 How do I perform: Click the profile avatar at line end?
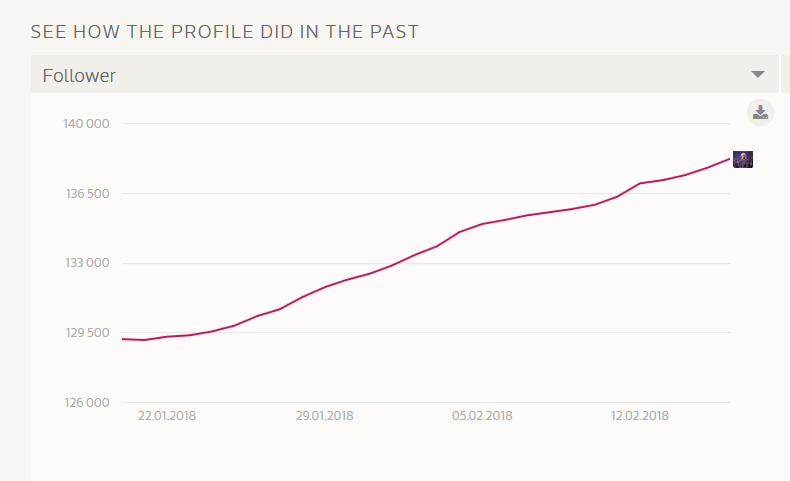(742, 159)
